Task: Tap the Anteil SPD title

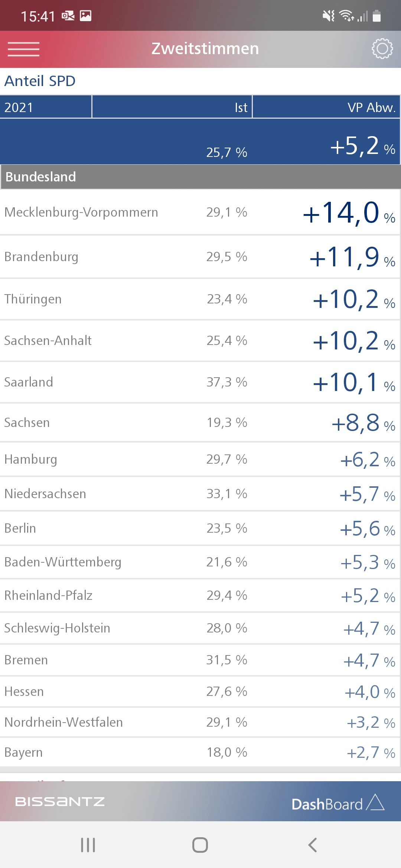Action: pyautogui.click(x=40, y=81)
